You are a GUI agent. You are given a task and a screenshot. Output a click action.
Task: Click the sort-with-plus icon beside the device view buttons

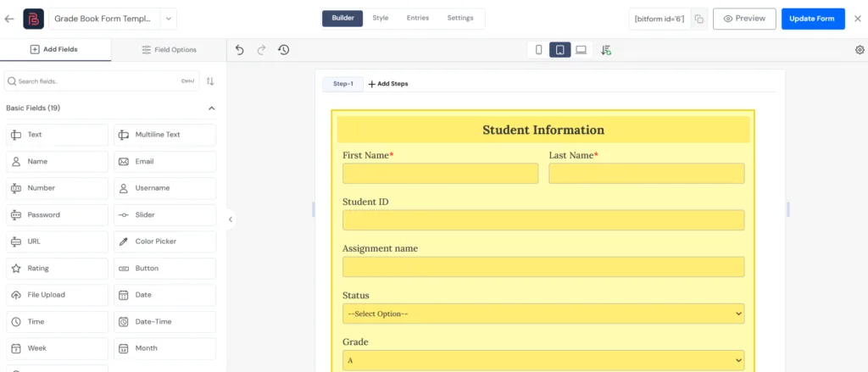tap(606, 50)
